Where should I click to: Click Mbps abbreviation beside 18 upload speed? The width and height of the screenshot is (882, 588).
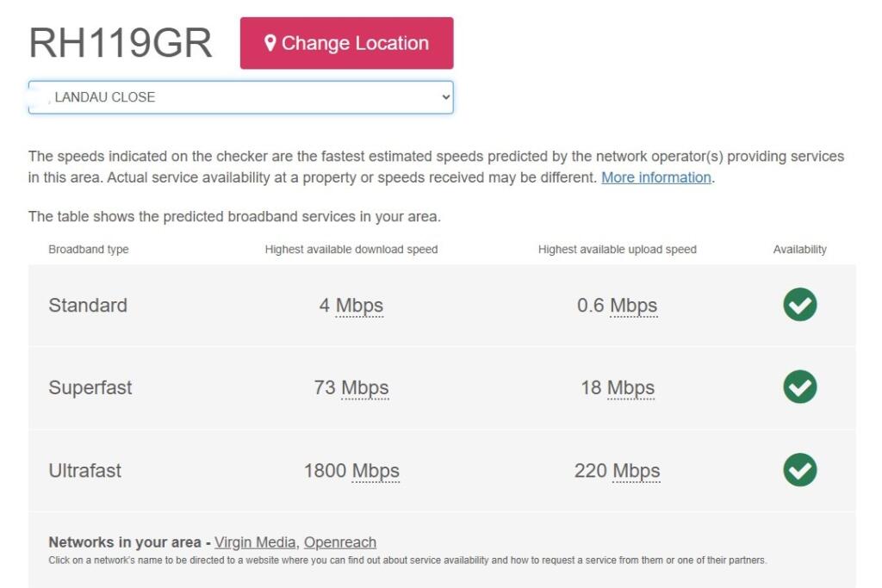click(x=630, y=388)
